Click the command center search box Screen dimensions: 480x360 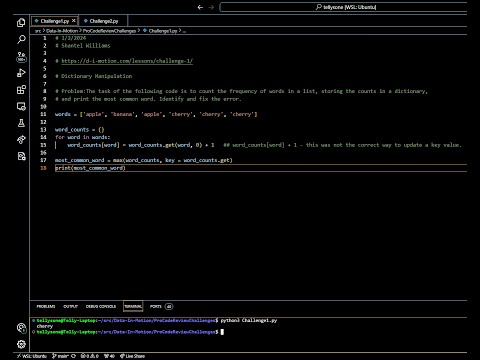coord(343,7)
